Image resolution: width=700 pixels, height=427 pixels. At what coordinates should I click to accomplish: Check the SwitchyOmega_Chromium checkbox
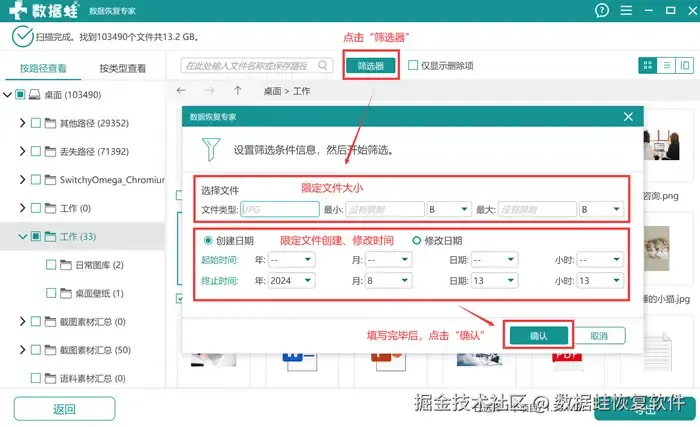[36, 180]
